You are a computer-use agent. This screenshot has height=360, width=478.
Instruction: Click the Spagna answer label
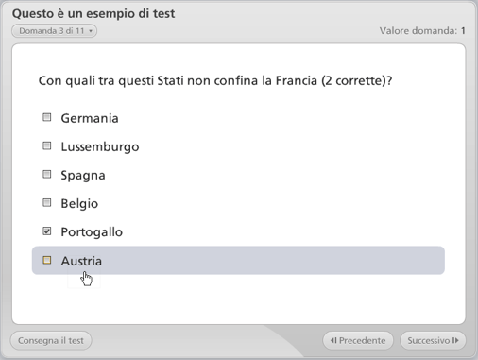(x=83, y=176)
